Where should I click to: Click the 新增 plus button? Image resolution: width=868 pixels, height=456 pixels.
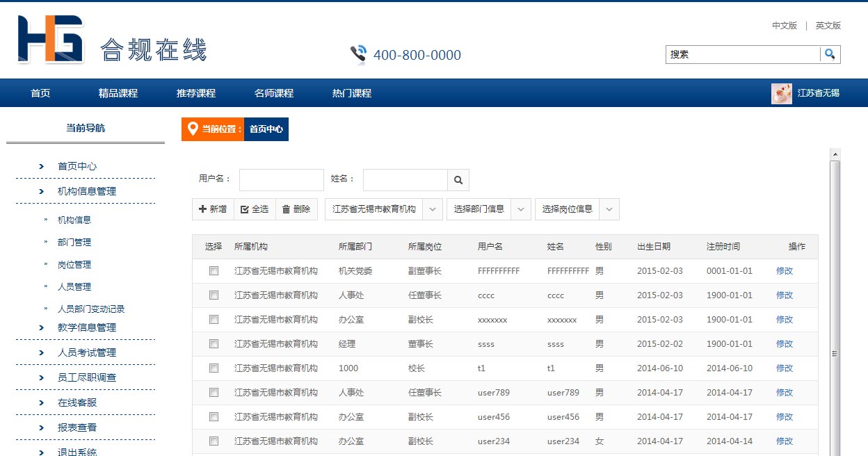(213, 209)
